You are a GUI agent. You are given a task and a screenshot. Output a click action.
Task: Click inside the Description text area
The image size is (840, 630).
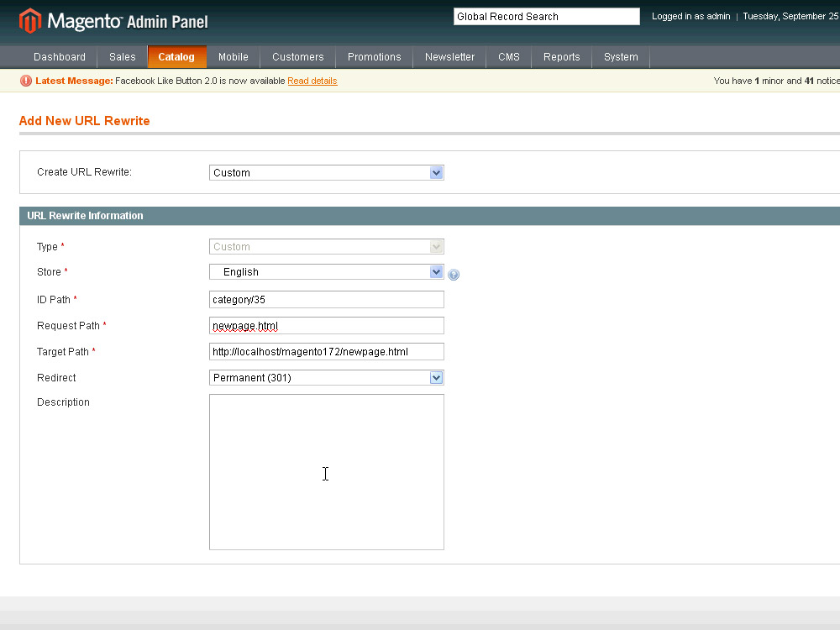coord(326,472)
